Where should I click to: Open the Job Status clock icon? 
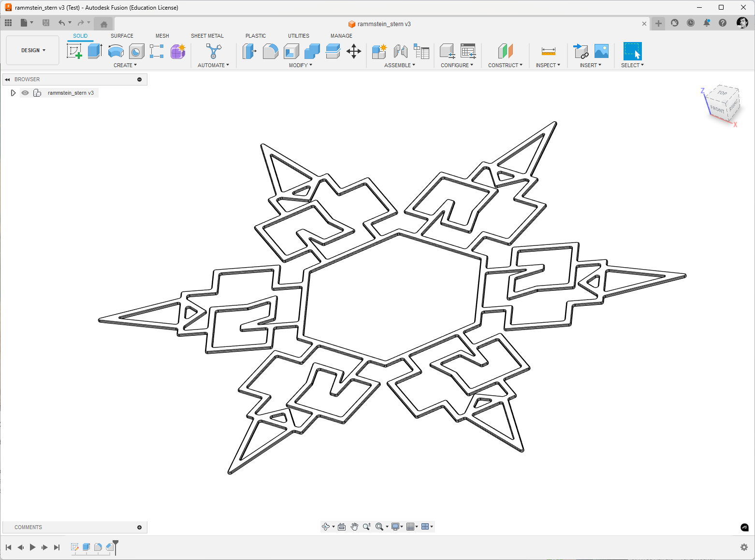(x=691, y=23)
